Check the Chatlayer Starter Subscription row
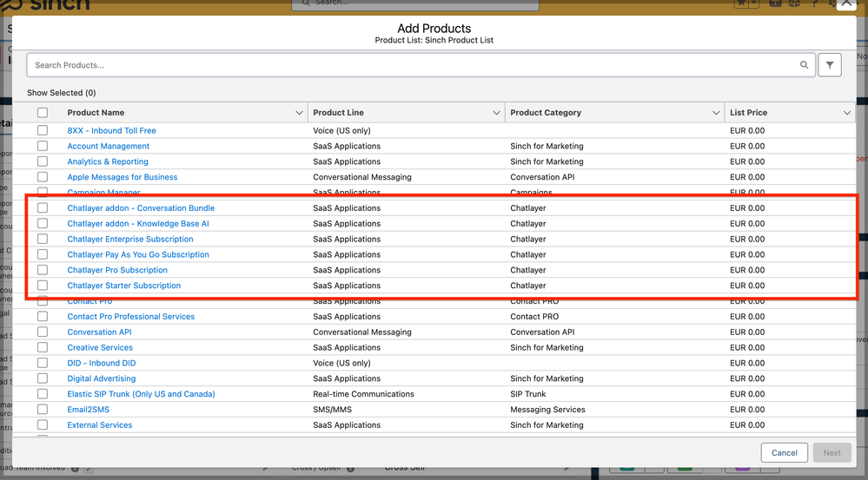The height and width of the screenshot is (480, 868). pyautogui.click(x=43, y=286)
